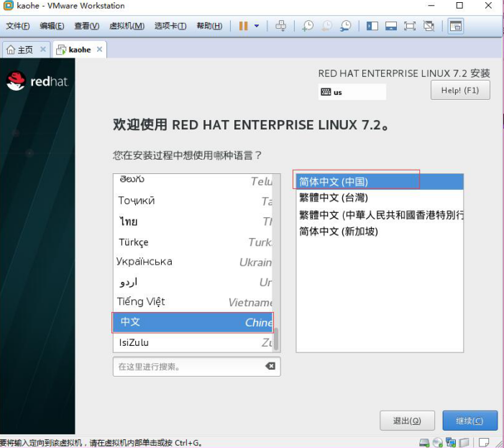Choose 简体中文 (中国) locale
This screenshot has width=504, height=448.
click(x=380, y=182)
